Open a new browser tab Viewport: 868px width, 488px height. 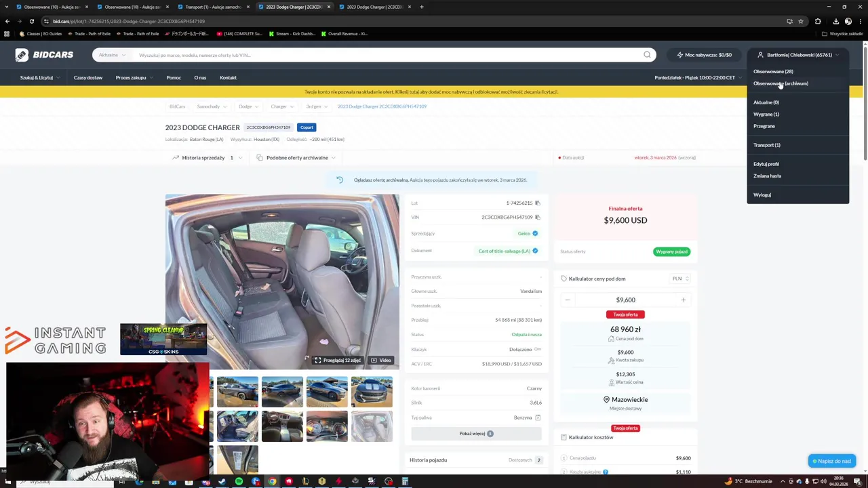click(x=422, y=7)
